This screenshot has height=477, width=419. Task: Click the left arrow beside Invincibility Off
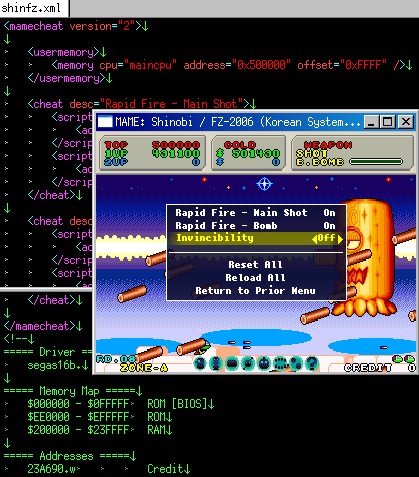click(x=314, y=239)
